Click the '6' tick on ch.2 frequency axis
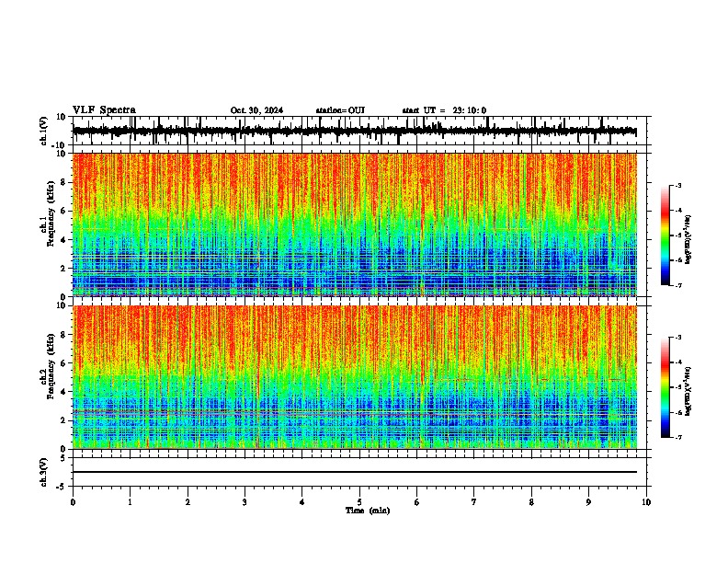 pos(63,362)
